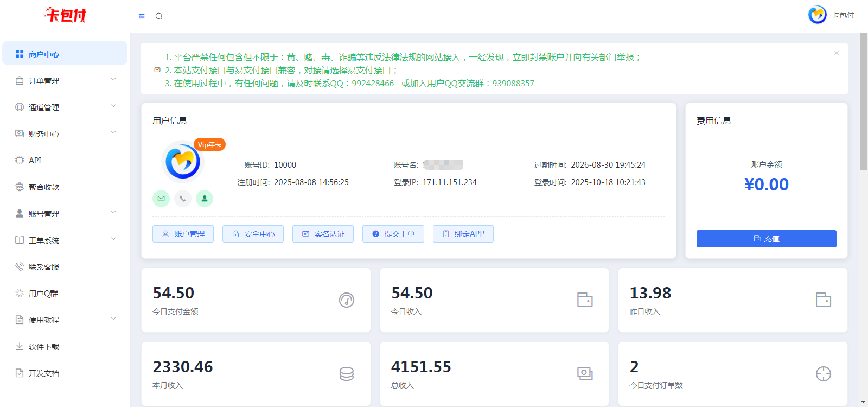Open the search icon in header

(159, 16)
